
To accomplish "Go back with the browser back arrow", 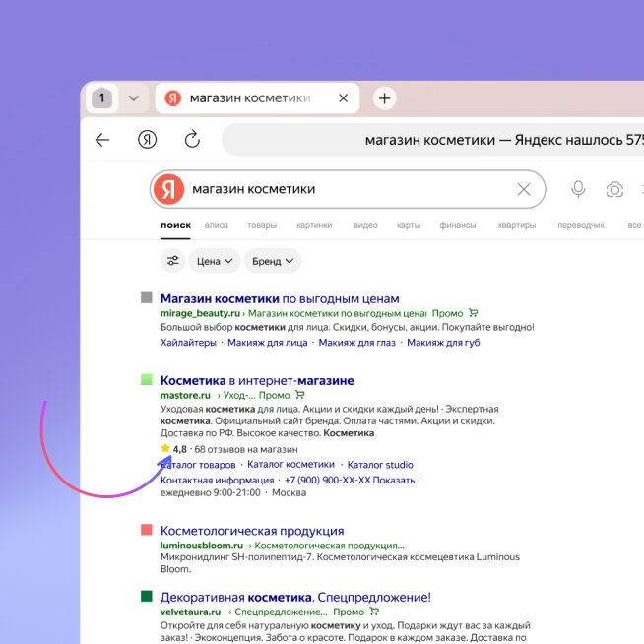I will point(102,140).
